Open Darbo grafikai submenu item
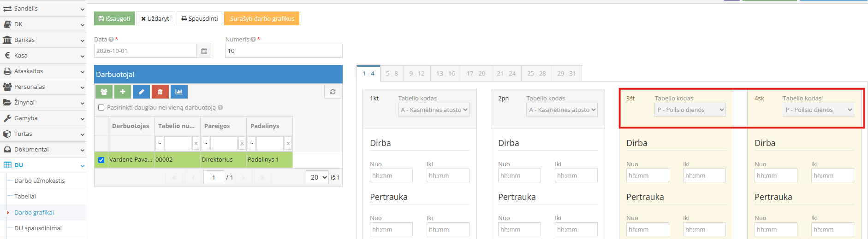This screenshot has height=239, width=868. (x=34, y=213)
